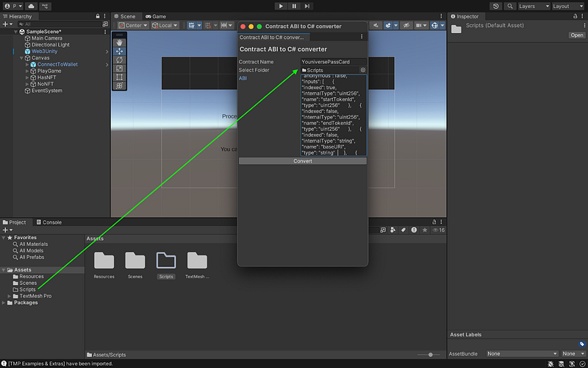Open the Inspector Scripts asset kebab menu
This screenshot has width=588, height=368.
(584, 26)
